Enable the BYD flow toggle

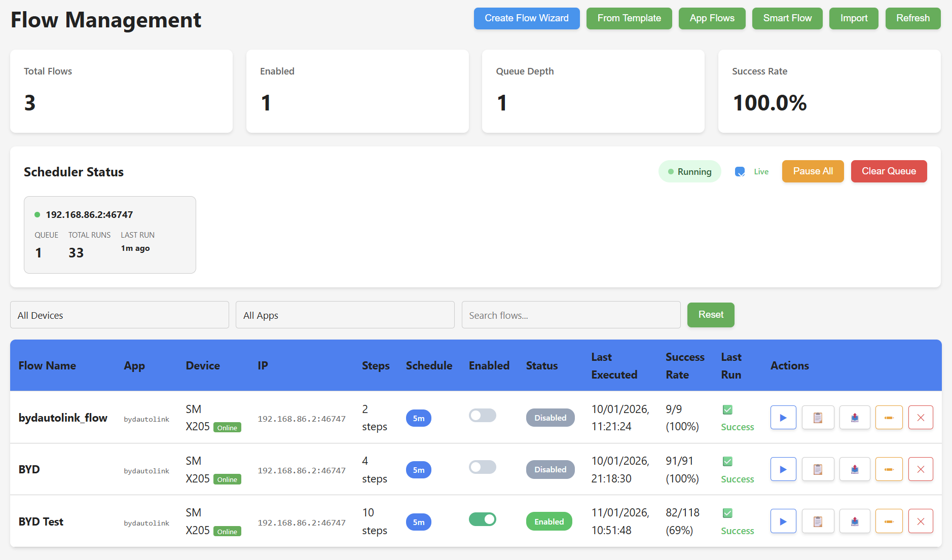coord(482,467)
